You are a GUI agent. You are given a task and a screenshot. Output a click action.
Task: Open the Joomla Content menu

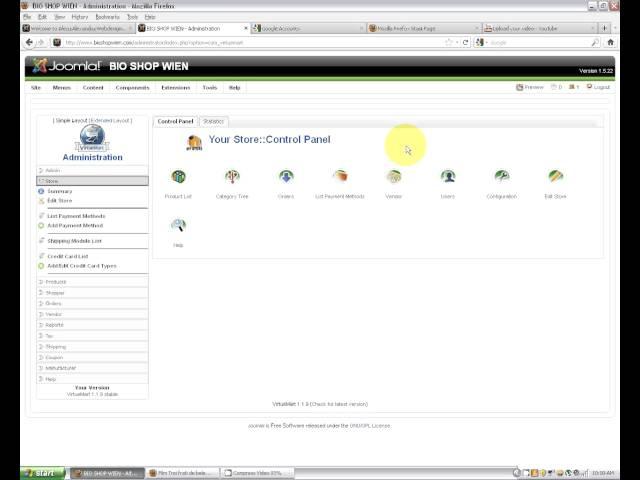coord(93,87)
